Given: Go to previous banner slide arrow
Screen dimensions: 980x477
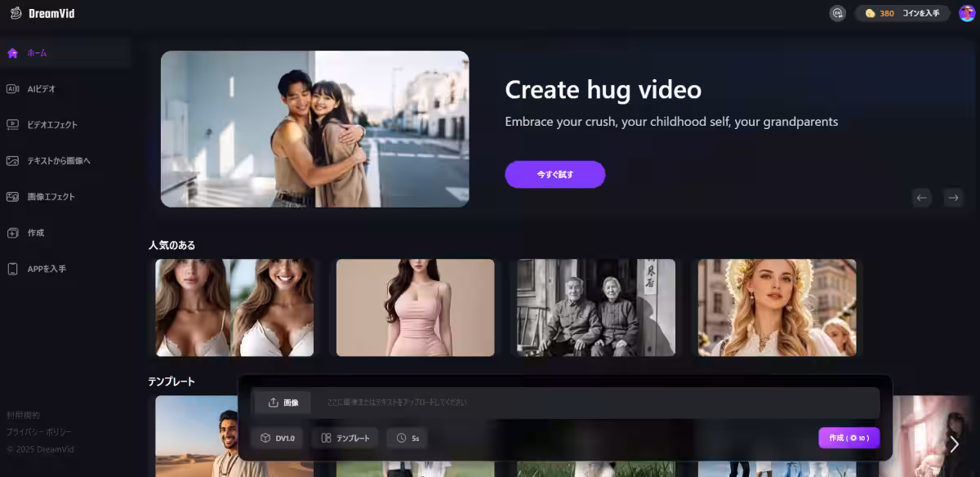Looking at the screenshot, I should 922,198.
